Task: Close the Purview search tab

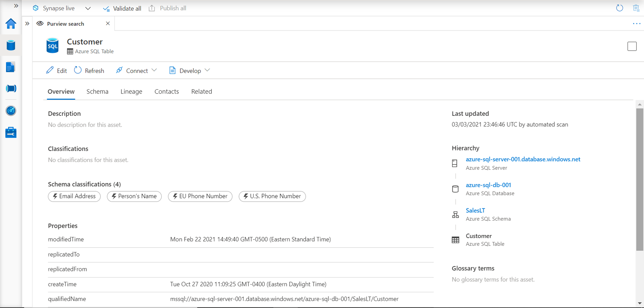Action: (108, 23)
